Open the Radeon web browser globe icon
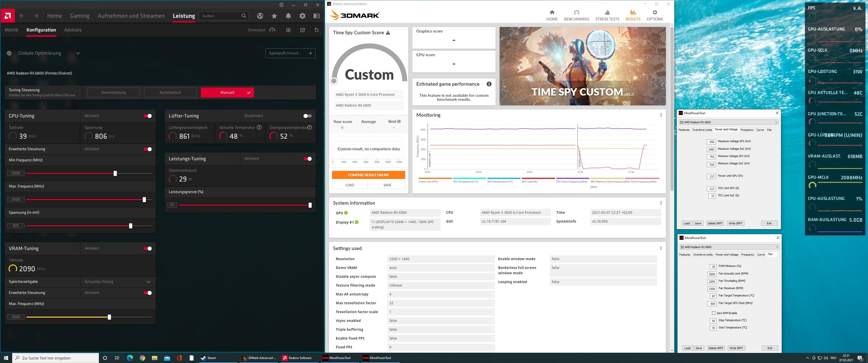 coord(260,16)
